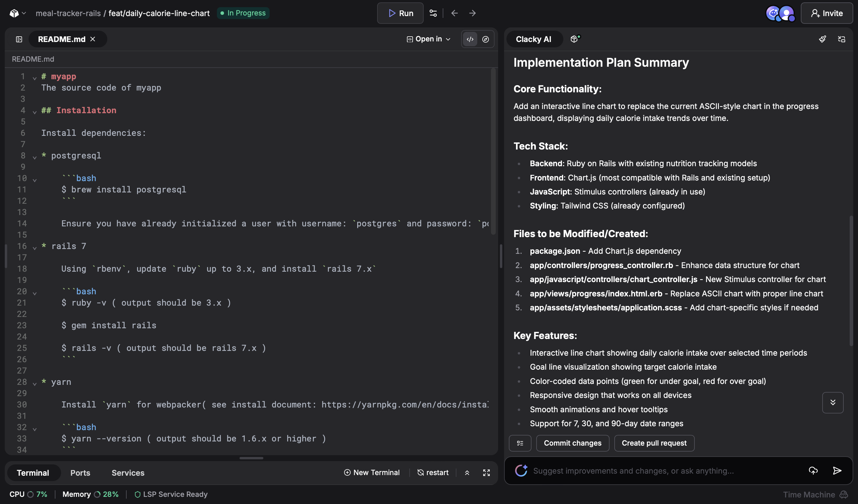Run the project
This screenshot has height=504, width=858.
[400, 13]
